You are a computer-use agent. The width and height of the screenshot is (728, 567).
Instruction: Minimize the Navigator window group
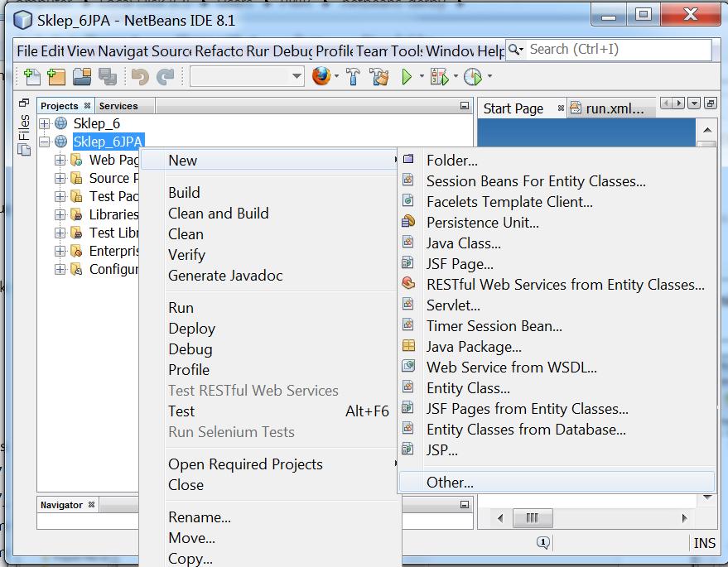[x=465, y=504]
